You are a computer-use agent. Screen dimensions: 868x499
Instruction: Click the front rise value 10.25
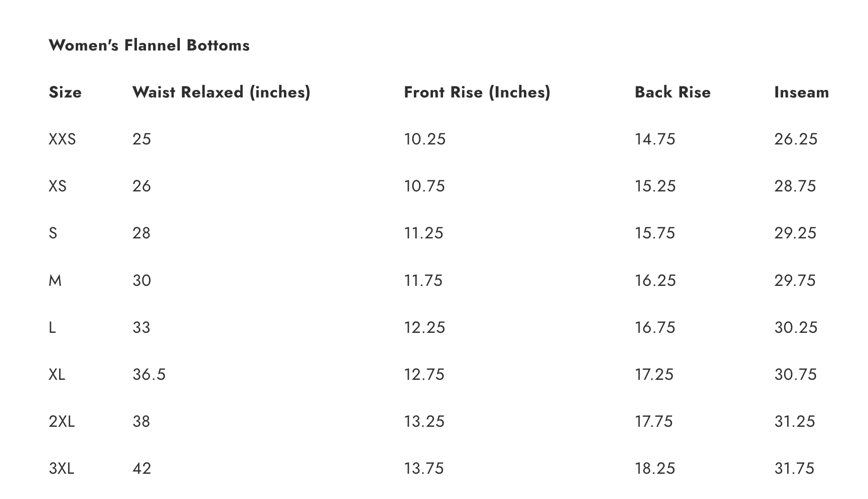[424, 139]
